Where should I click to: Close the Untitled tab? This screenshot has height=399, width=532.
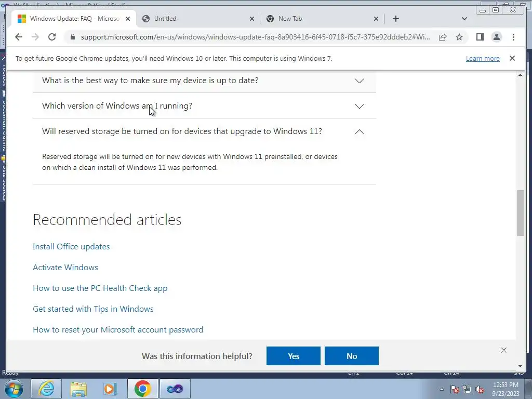click(252, 19)
